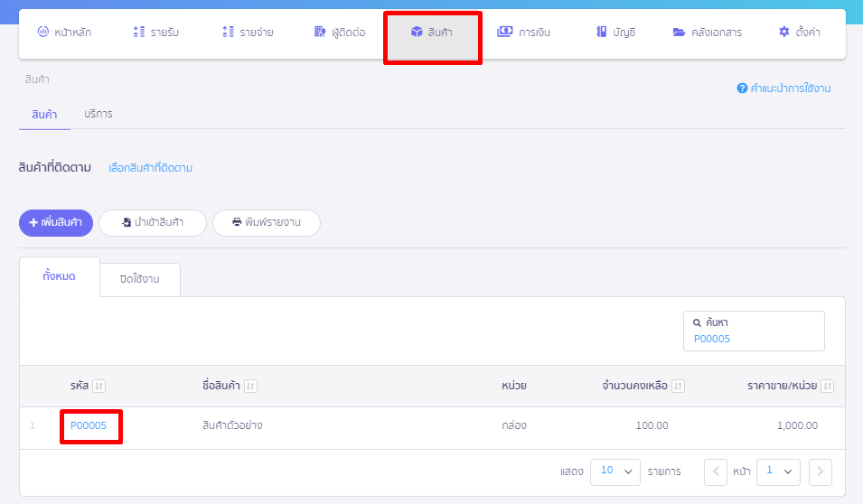
Task: Sort by รหัส code column icon
Action: coord(99,387)
